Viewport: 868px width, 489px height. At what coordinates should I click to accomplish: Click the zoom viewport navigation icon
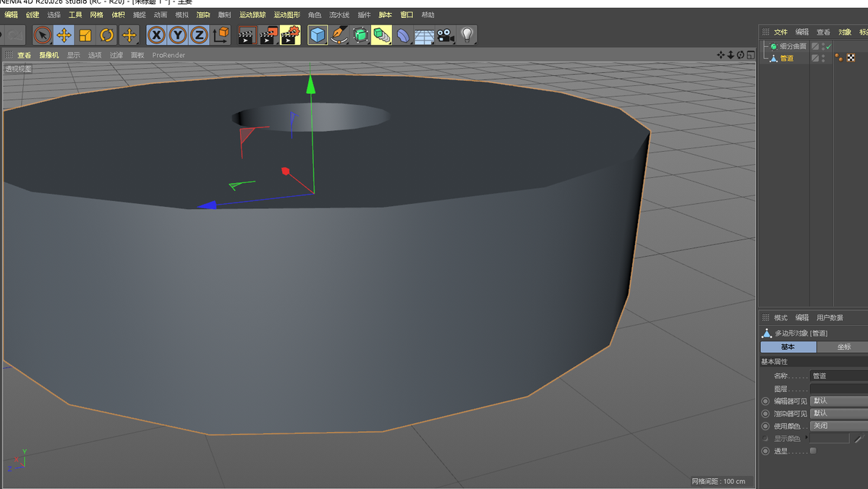731,55
